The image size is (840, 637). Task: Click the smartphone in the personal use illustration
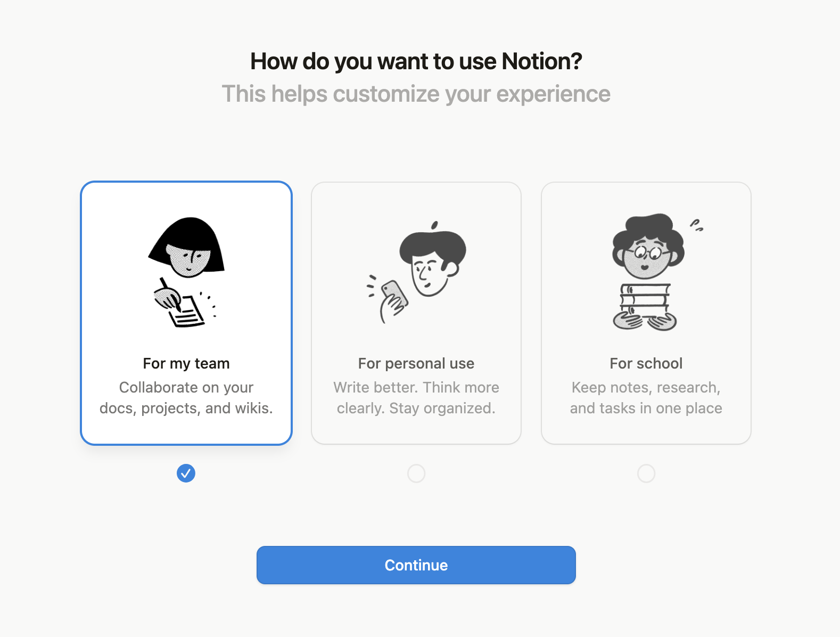(x=395, y=294)
